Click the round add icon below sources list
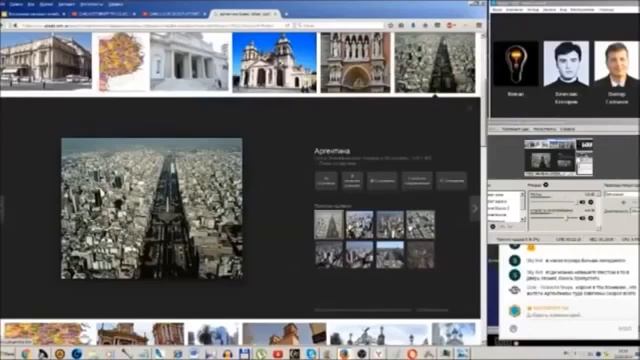This screenshot has width=640, height=360. pos(493,226)
